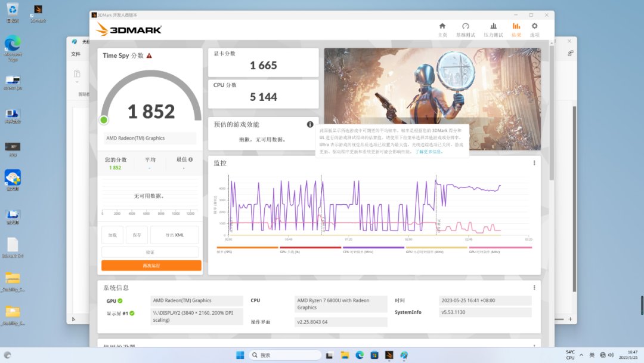Click the 3DMark icon in the taskbar
Viewport: 644px width, 363px height.
click(389, 355)
